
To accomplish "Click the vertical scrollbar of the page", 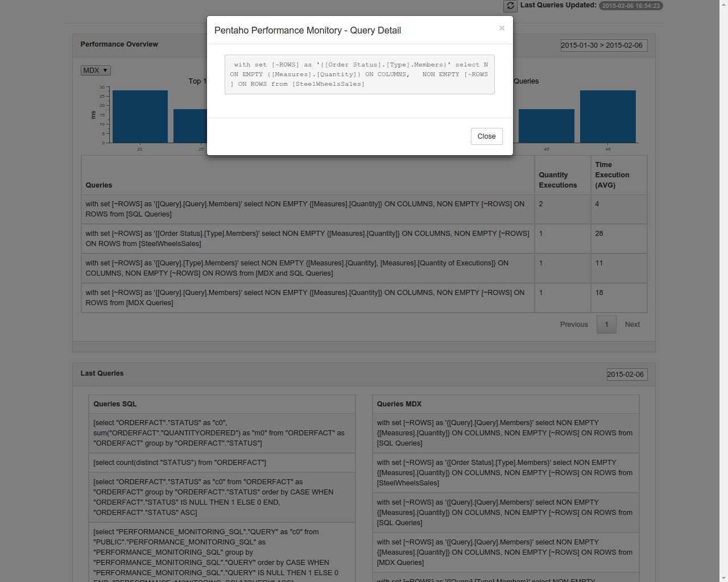I will click(723, 291).
